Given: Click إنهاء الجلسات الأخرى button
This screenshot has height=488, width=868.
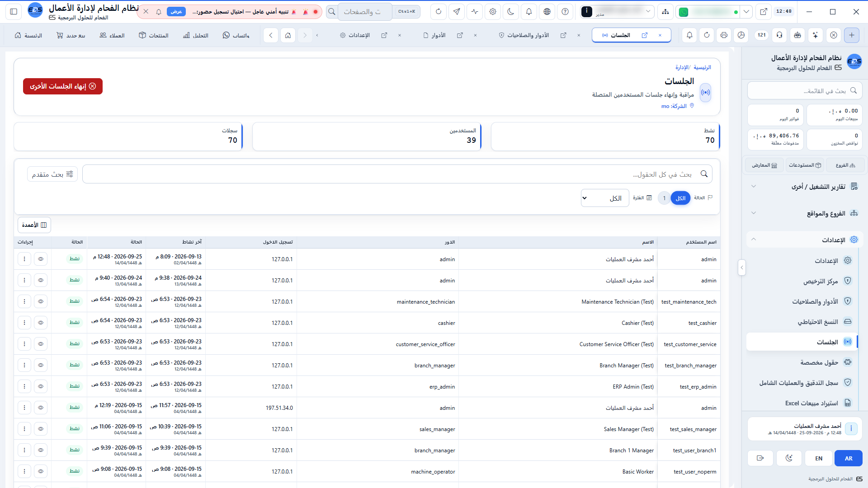Looking at the screenshot, I should [x=63, y=86].
